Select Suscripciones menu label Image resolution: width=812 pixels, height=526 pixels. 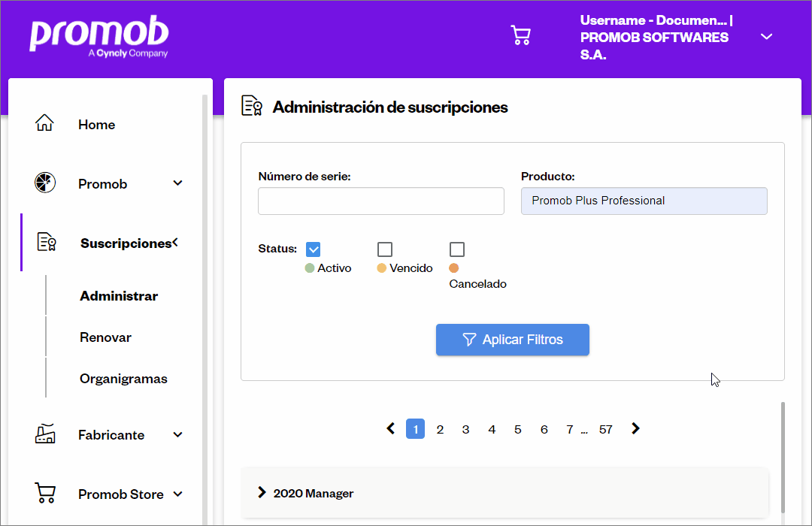pos(126,243)
